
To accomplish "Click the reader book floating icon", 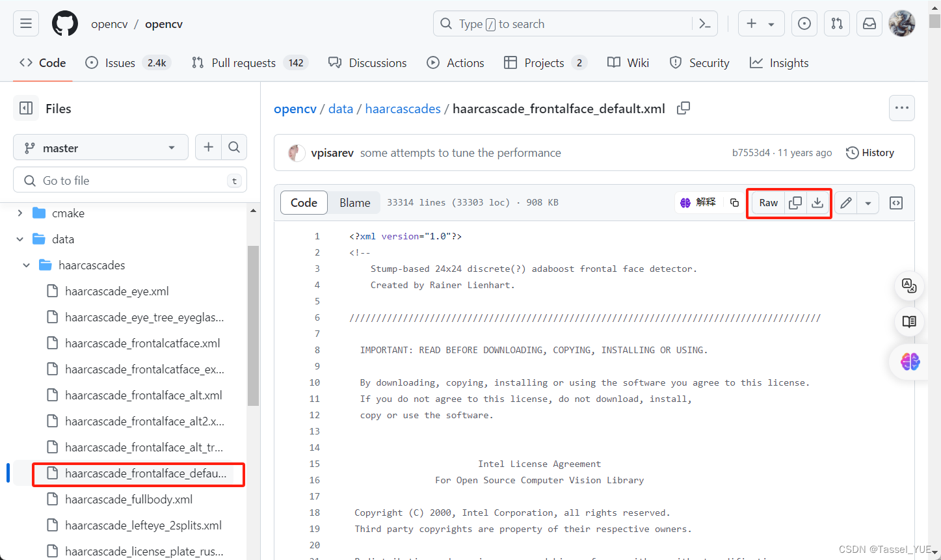I will 909,322.
